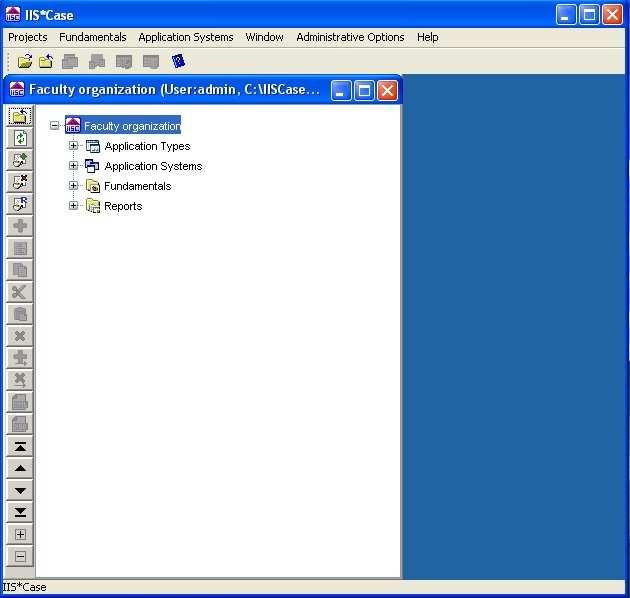The height and width of the screenshot is (598, 630).
Task: Click the close-project folder icon in main toolbar
Action: coord(46,61)
